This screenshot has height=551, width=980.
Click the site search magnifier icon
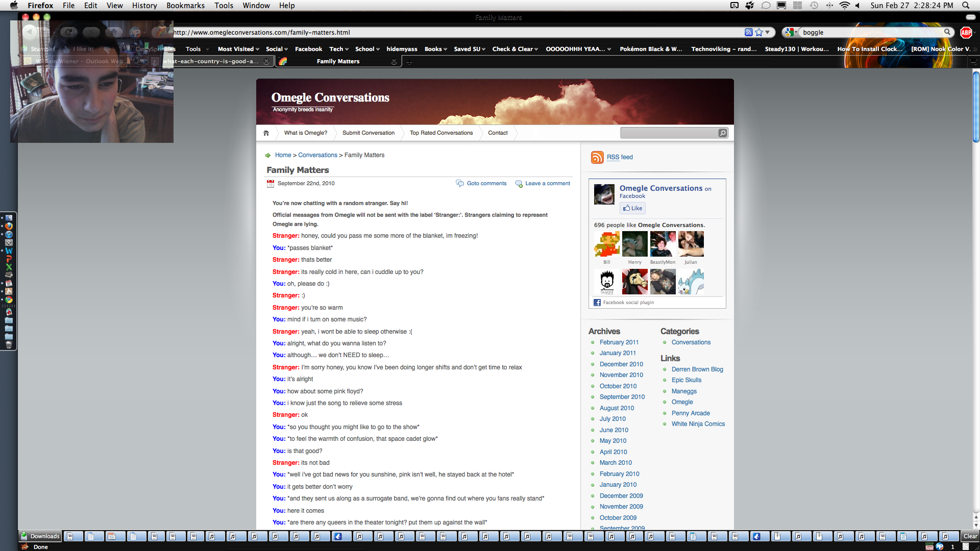point(722,133)
